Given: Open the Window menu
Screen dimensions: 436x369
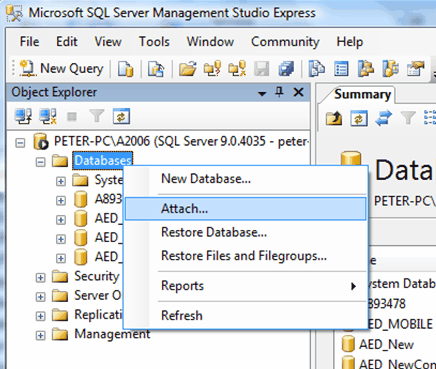Looking at the screenshot, I should tap(210, 42).
